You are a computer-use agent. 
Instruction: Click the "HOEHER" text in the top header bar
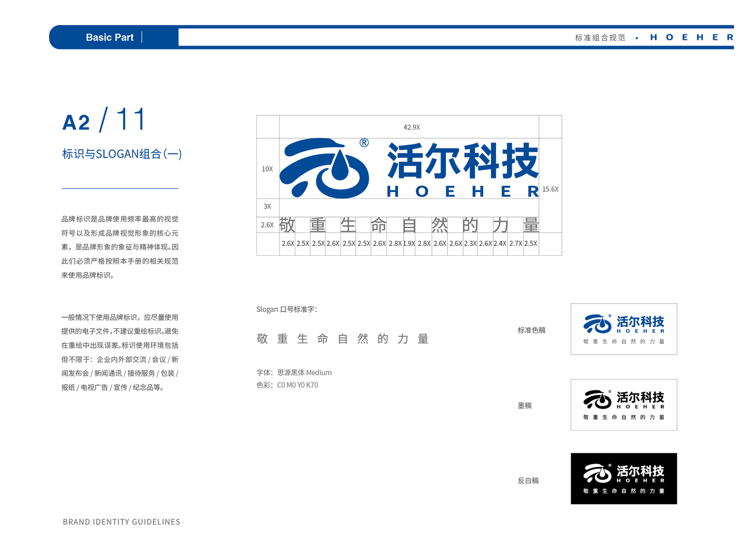(692, 38)
